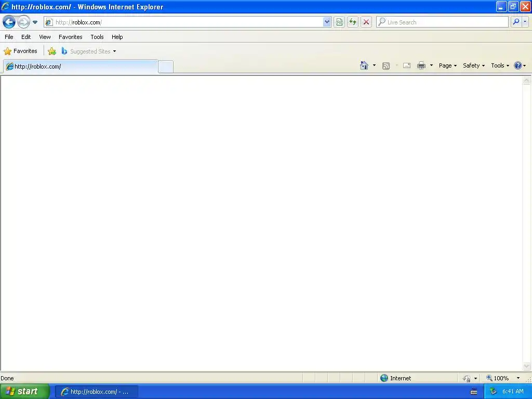This screenshot has width=532, height=399.
Task: Minimize the Internet Explorer window
Action: click(501, 6)
